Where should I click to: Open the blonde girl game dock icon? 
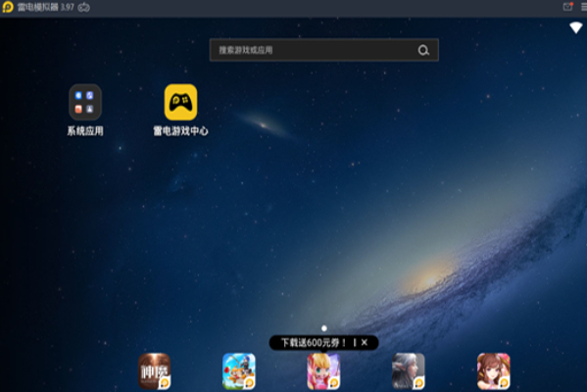[323, 371]
